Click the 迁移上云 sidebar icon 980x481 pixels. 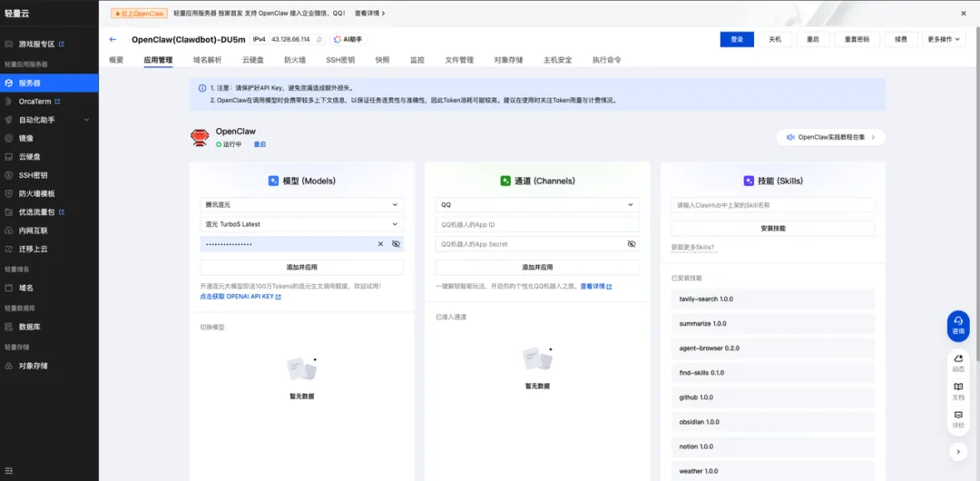(9, 249)
